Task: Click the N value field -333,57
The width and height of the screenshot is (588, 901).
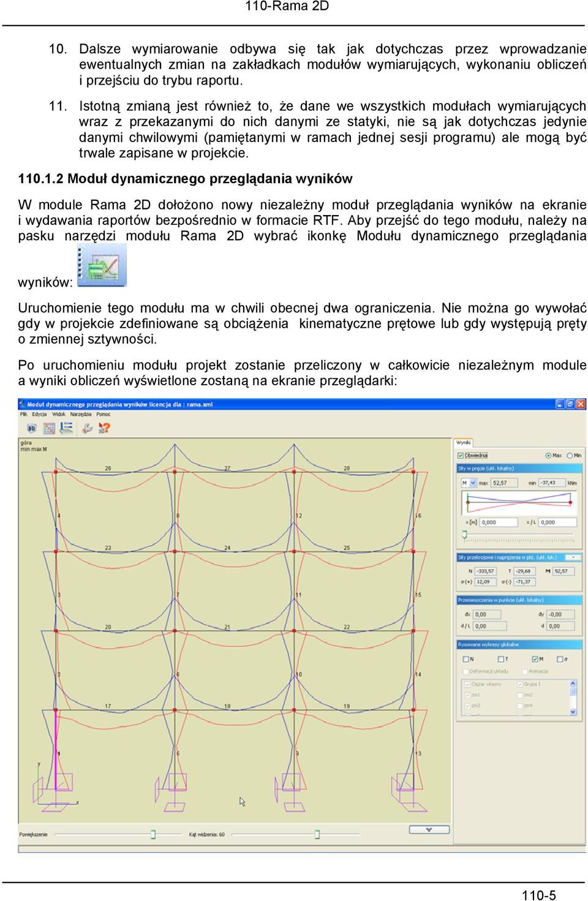Action: pyautogui.click(x=486, y=571)
